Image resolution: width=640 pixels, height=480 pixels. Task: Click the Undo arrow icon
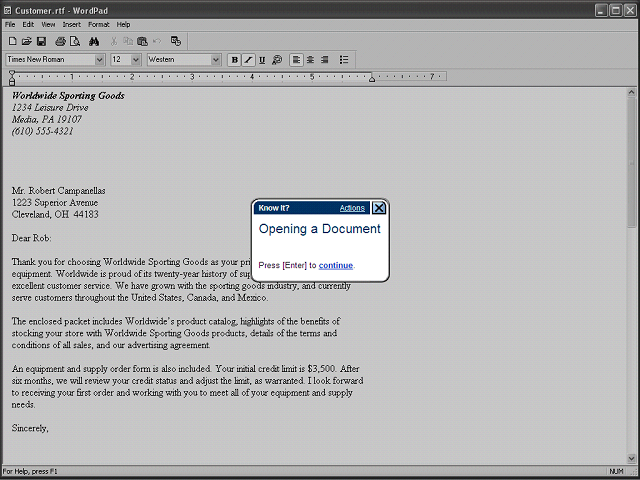click(x=157, y=41)
